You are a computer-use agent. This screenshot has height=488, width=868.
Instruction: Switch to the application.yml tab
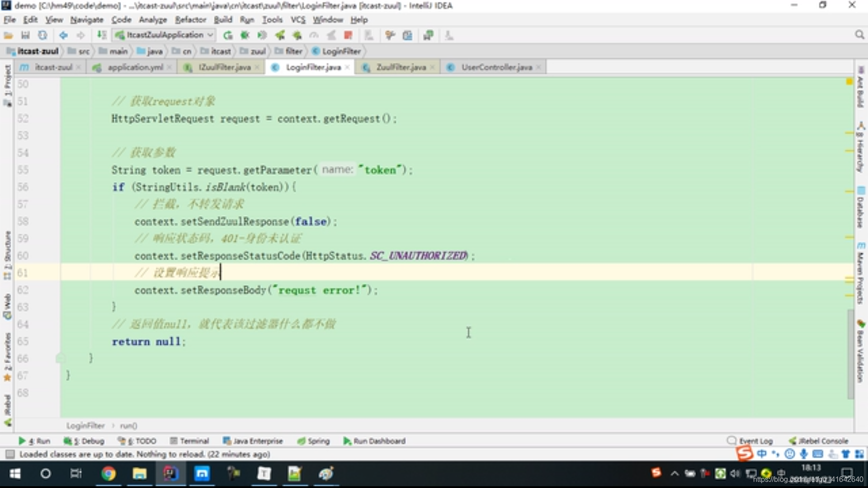(131, 67)
